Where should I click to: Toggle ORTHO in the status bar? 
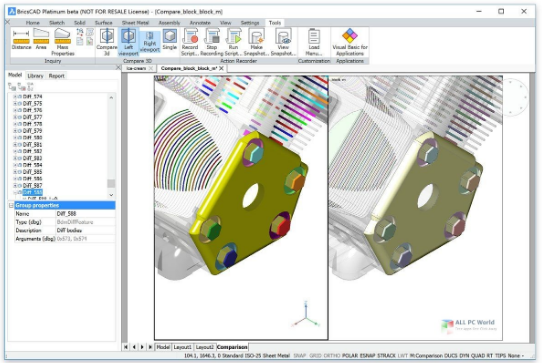(332, 355)
